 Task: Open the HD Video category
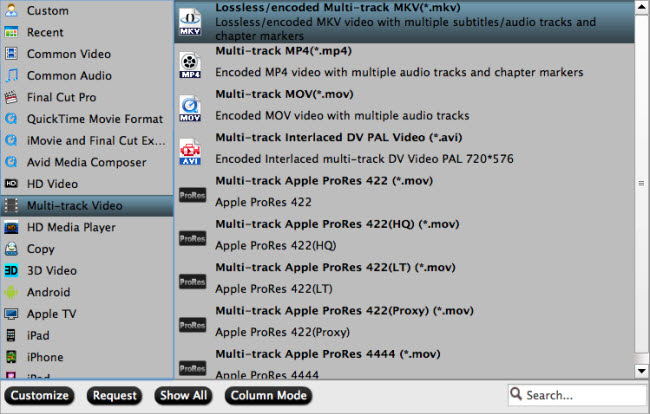(87, 184)
